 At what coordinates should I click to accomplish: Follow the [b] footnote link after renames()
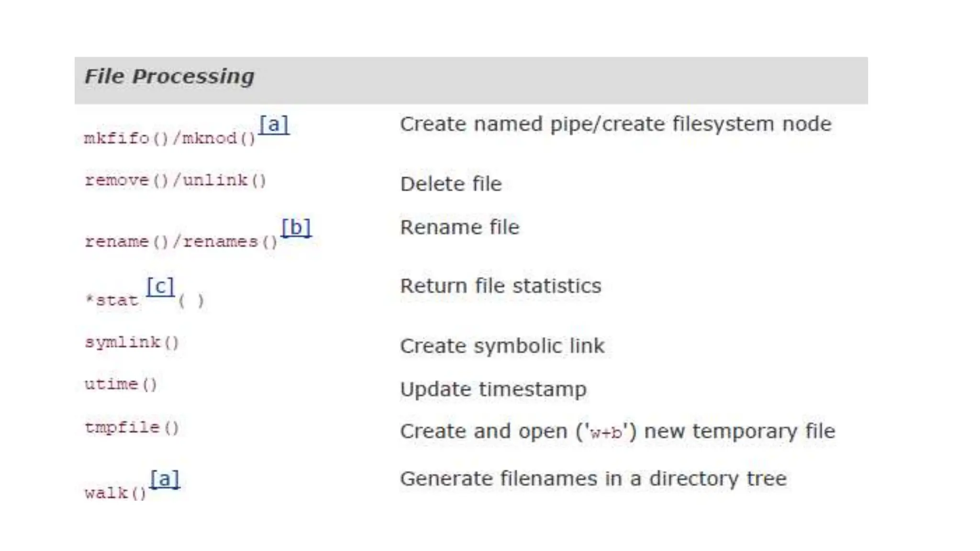296,227
